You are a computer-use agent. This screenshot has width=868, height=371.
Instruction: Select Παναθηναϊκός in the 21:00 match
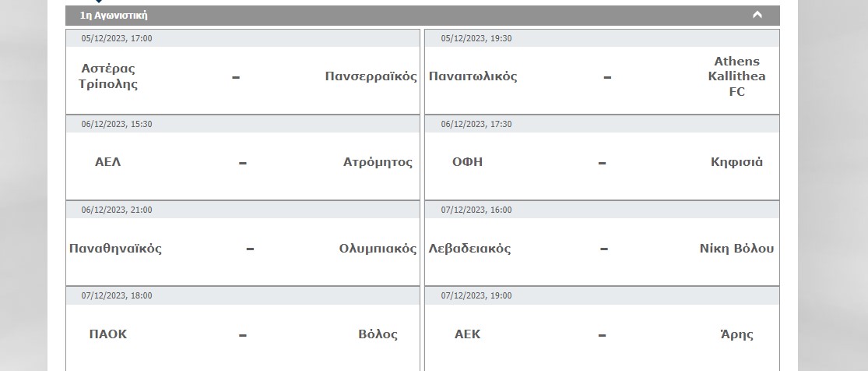point(115,249)
